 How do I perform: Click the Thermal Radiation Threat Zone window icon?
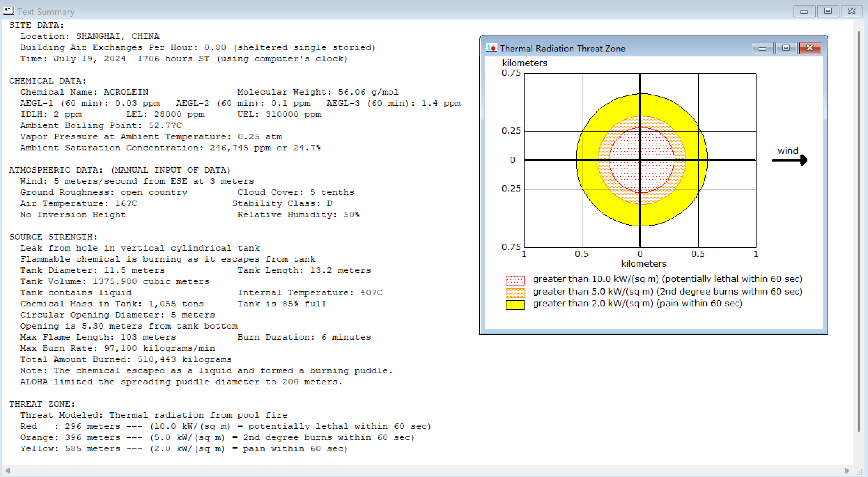491,48
